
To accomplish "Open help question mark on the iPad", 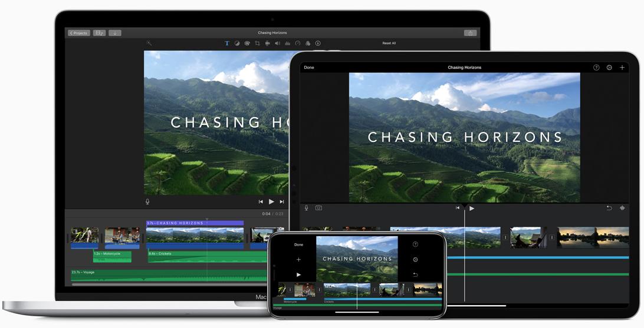I will (x=596, y=68).
